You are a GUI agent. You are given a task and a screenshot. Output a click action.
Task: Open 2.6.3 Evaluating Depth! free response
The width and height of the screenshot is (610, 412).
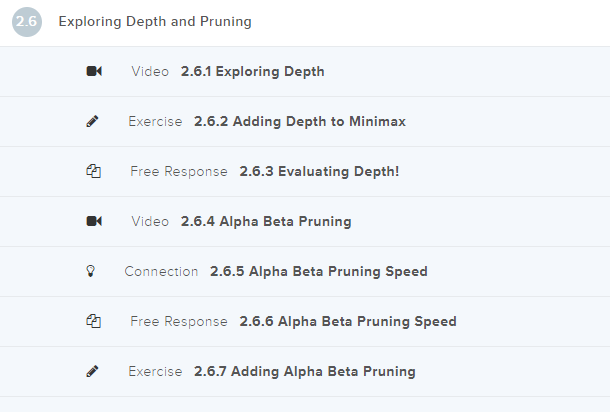click(319, 172)
